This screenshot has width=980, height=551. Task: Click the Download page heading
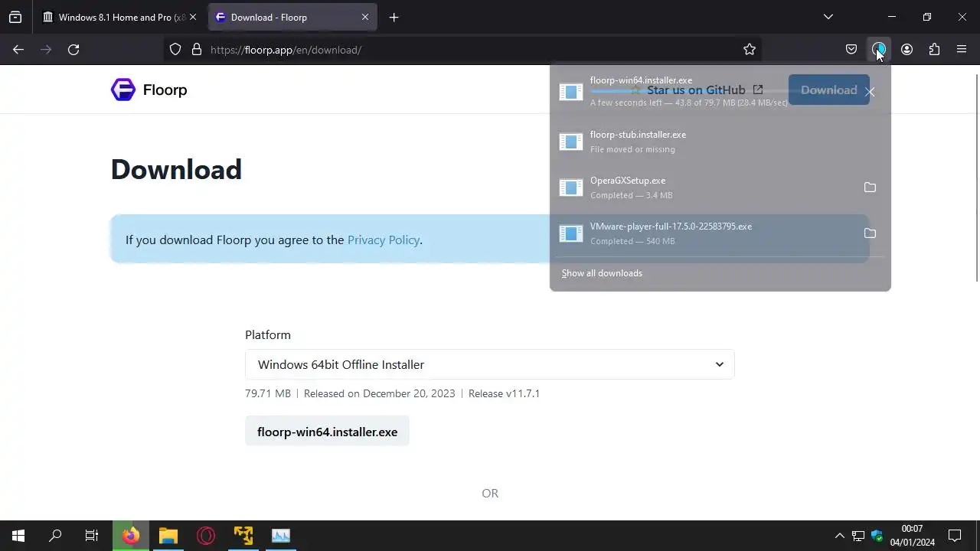point(176,169)
